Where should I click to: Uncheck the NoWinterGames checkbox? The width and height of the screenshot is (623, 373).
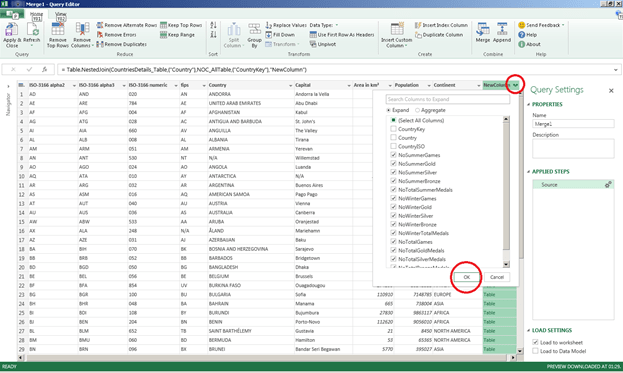(393, 198)
